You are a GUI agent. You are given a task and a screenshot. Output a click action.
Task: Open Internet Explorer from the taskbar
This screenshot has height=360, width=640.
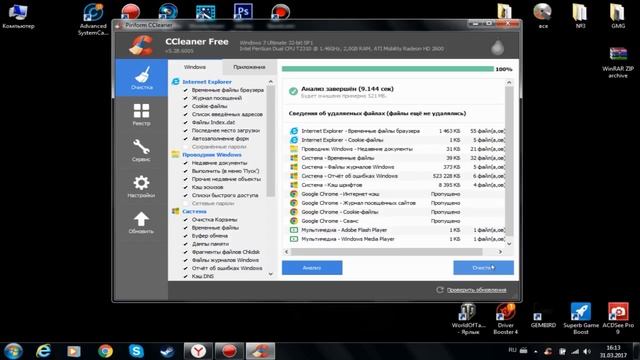(x=43, y=351)
